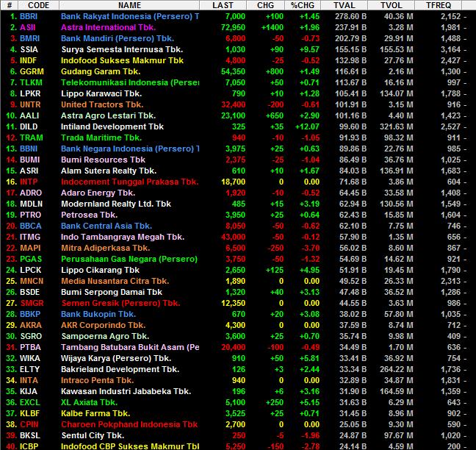Click Perusahaan Gas Negara (Persero) name
This screenshot has height=450, width=476.
(x=129, y=259)
